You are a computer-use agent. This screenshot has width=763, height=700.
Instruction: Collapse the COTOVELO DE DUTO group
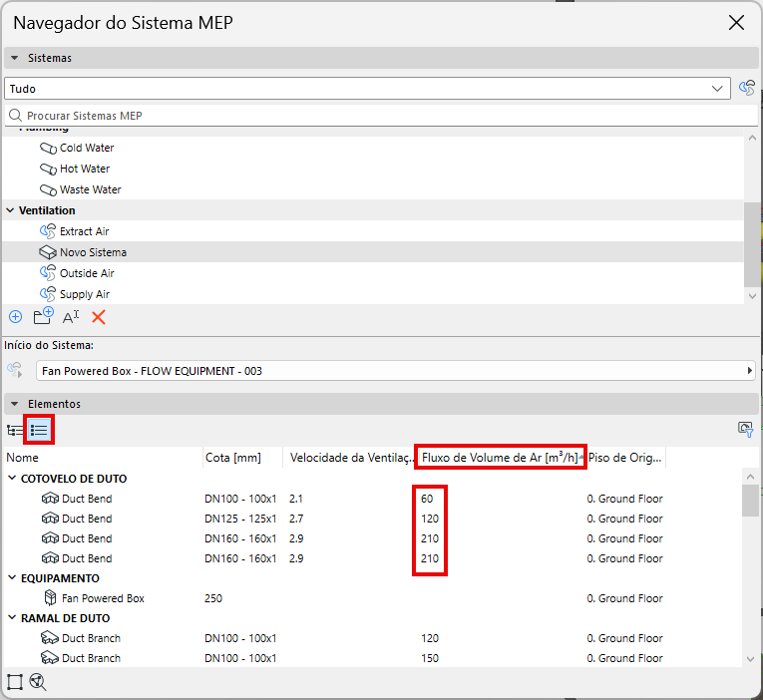(x=12, y=479)
